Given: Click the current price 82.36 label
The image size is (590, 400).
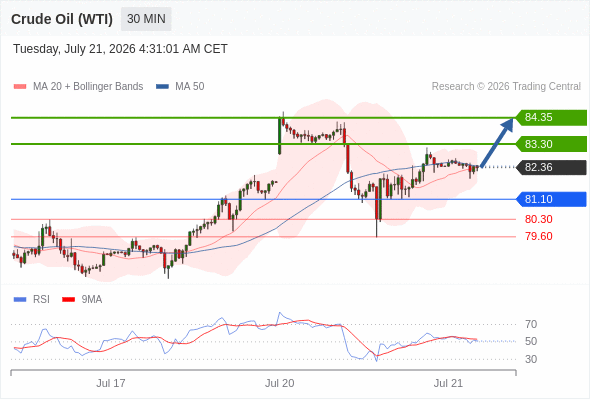Looking at the screenshot, I should coord(551,167).
